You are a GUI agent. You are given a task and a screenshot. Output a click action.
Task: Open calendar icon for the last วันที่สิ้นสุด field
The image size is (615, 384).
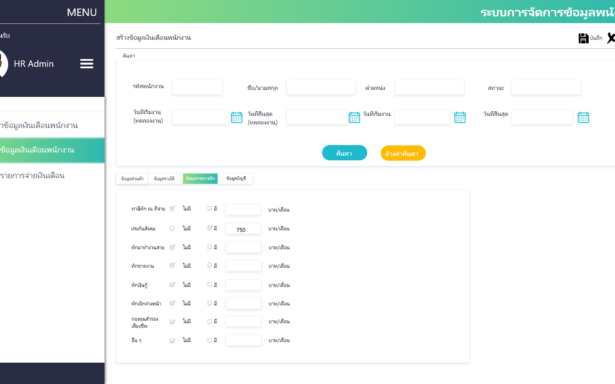(583, 117)
